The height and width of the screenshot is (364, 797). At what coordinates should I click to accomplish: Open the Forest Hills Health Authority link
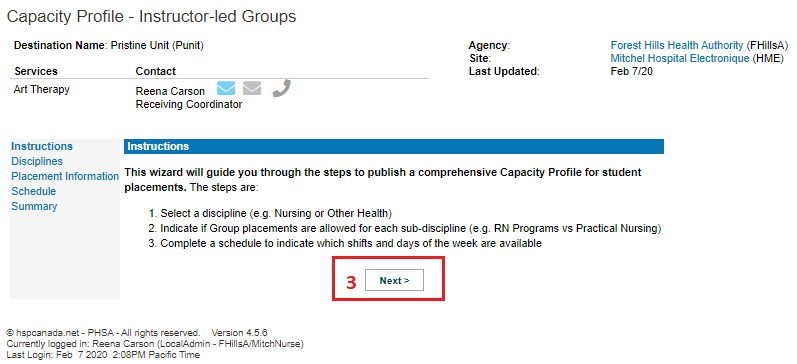[676, 45]
